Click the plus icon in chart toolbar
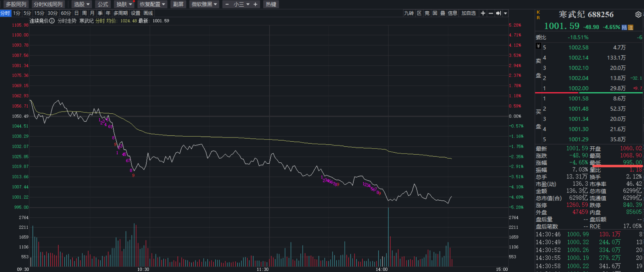This screenshot has width=644, height=272. (x=483, y=13)
